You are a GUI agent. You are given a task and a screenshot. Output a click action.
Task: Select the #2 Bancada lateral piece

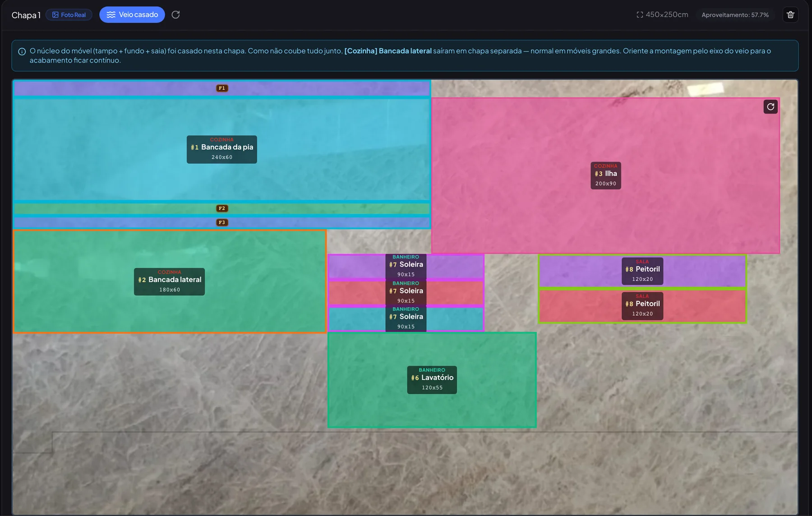170,282
